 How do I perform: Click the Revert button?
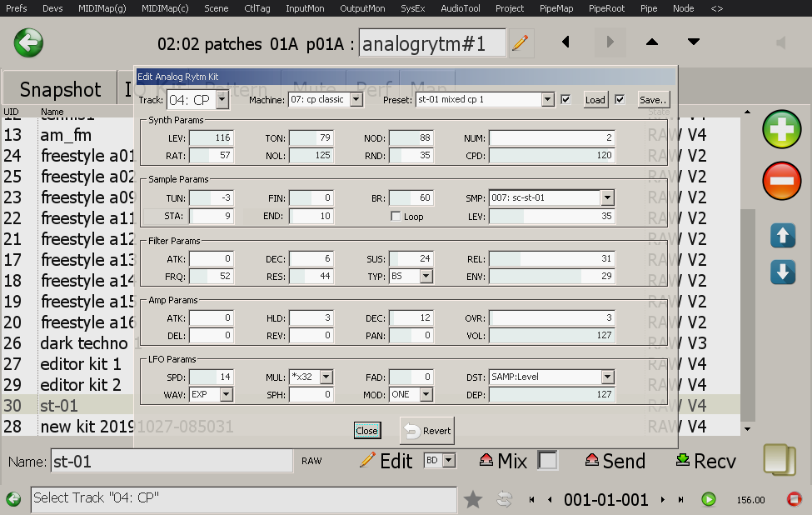click(427, 431)
